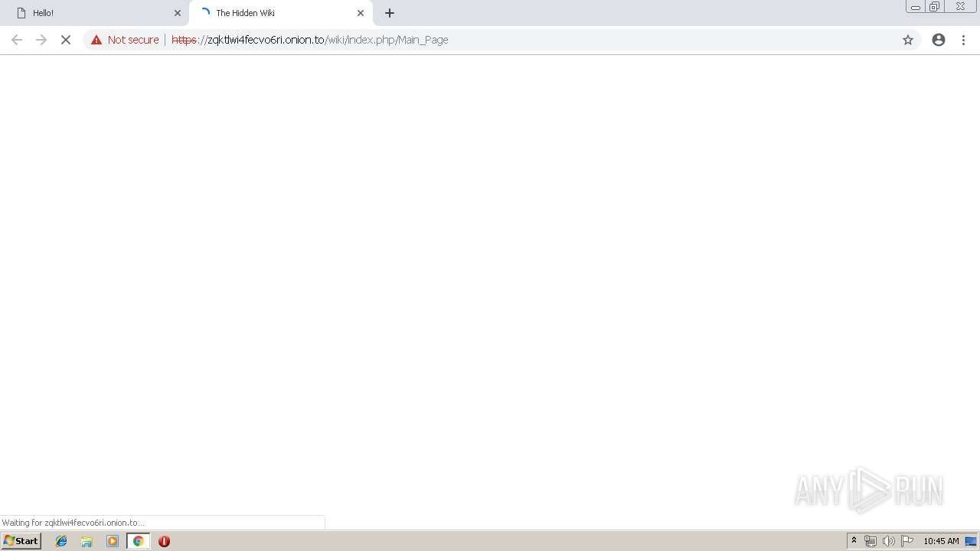Open the Windows Start menu
Screen dimensions: 980x551
tap(21, 541)
